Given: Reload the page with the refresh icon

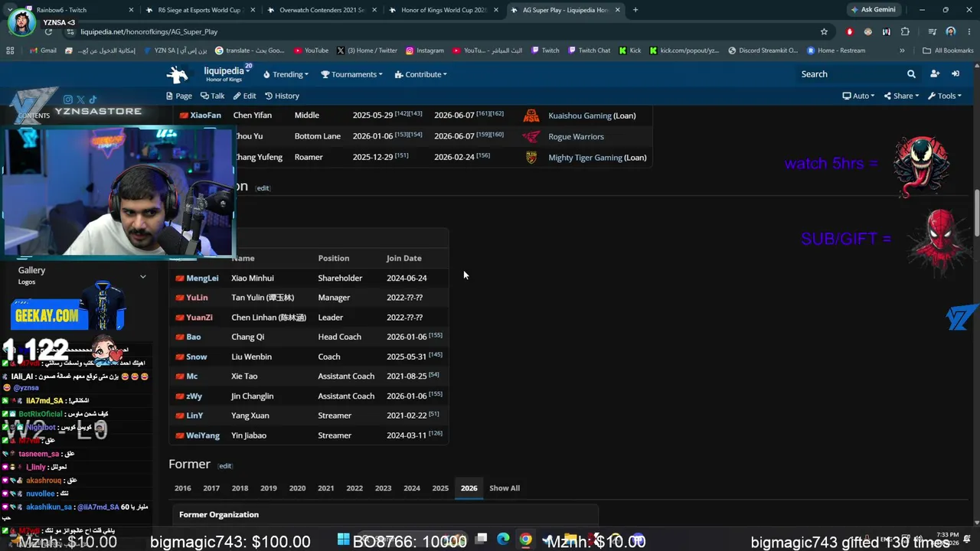Looking at the screenshot, I should pos(48,31).
